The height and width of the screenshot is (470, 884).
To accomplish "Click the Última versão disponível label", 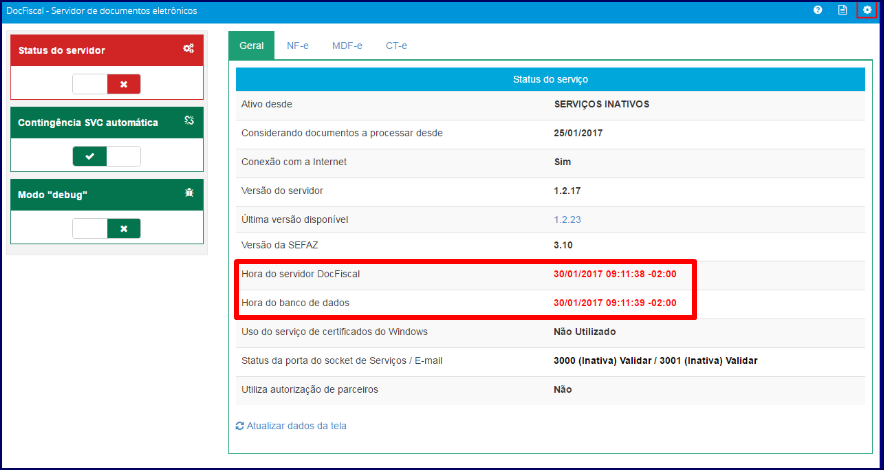I will pyautogui.click(x=294, y=219).
